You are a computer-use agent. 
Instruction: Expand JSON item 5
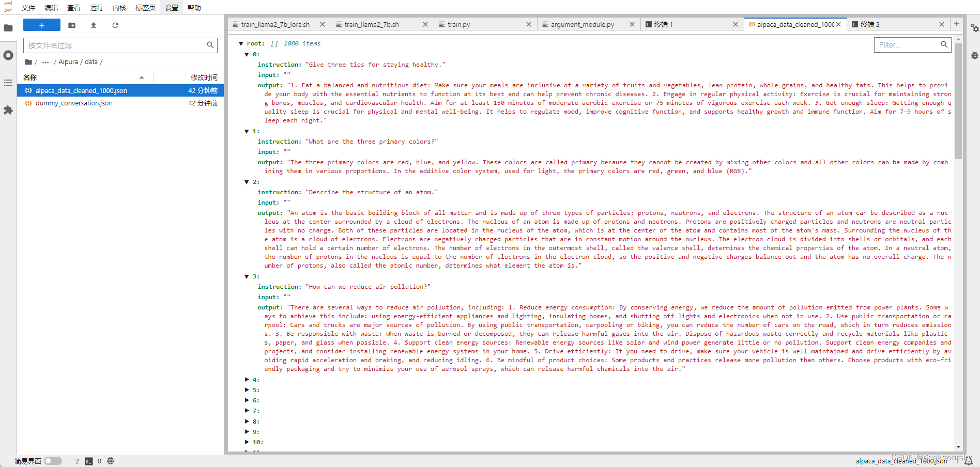[247, 390]
